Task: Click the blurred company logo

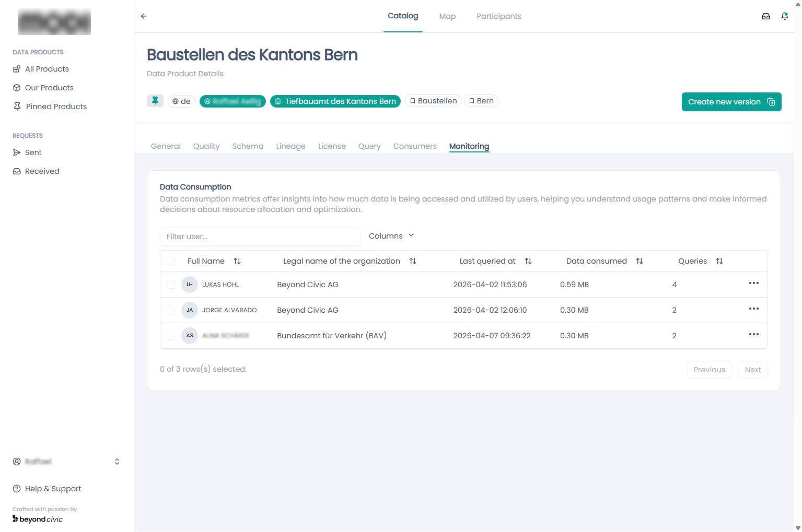Action: (54, 21)
